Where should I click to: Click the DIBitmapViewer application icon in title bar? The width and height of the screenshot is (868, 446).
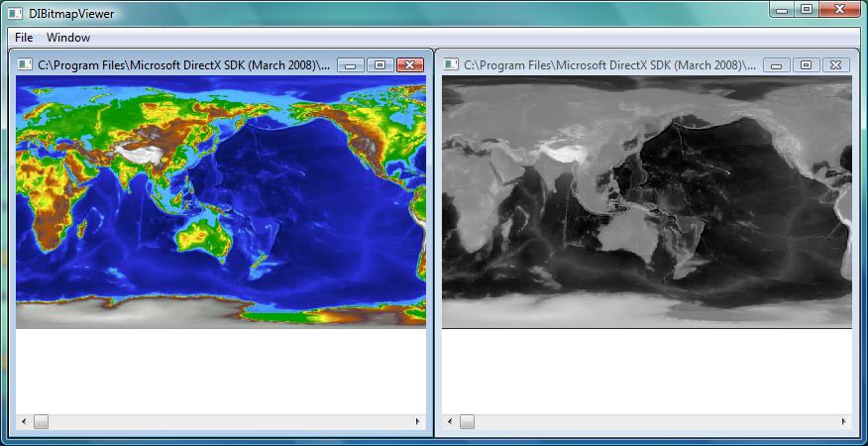pos(15,13)
